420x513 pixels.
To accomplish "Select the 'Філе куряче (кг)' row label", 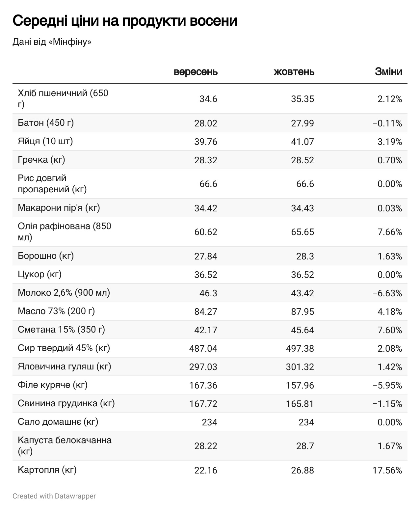I will [x=53, y=385].
